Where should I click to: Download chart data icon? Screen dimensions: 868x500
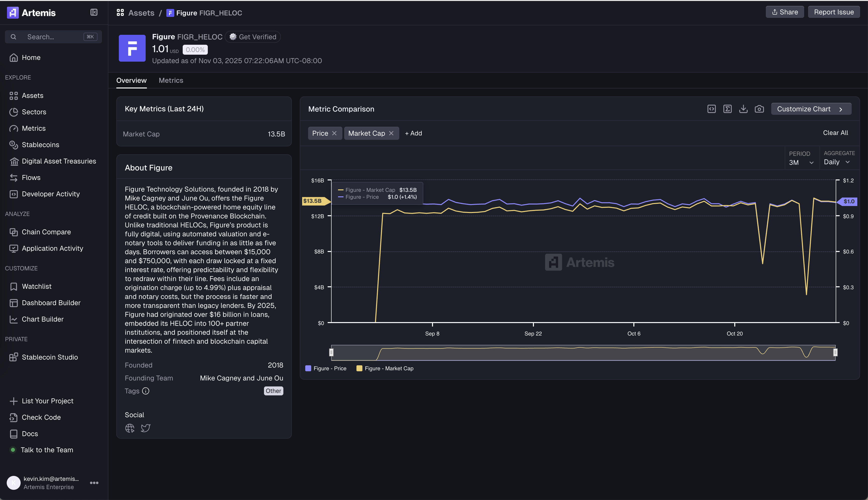click(x=743, y=109)
